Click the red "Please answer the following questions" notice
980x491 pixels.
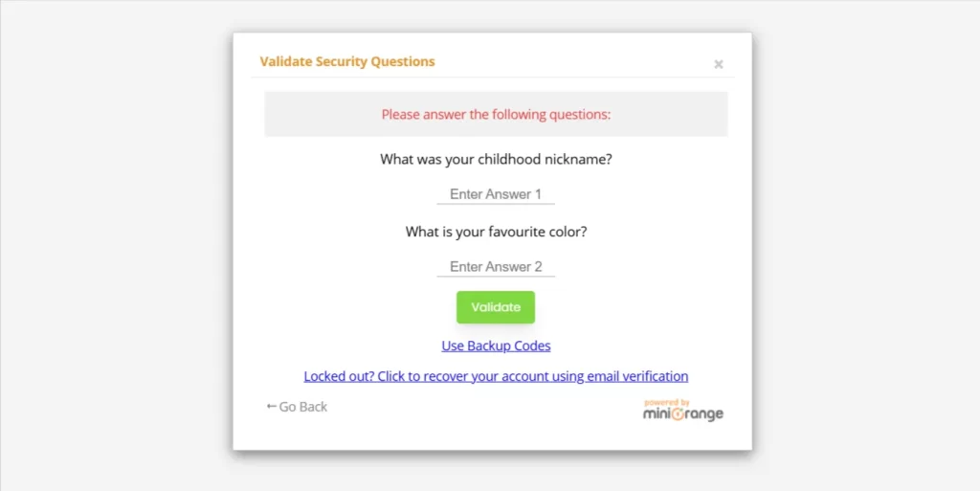pyautogui.click(x=496, y=114)
